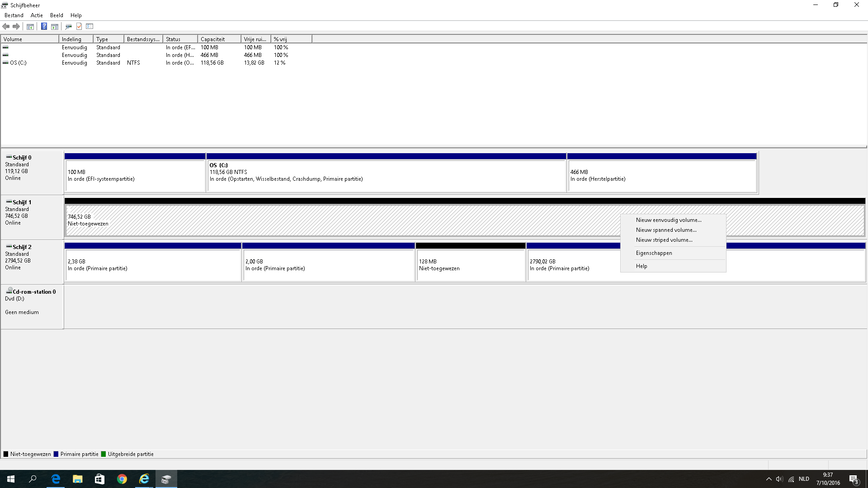This screenshot has width=868, height=488.
Task: Click the show/hide console tree icon
Action: pos(30,26)
